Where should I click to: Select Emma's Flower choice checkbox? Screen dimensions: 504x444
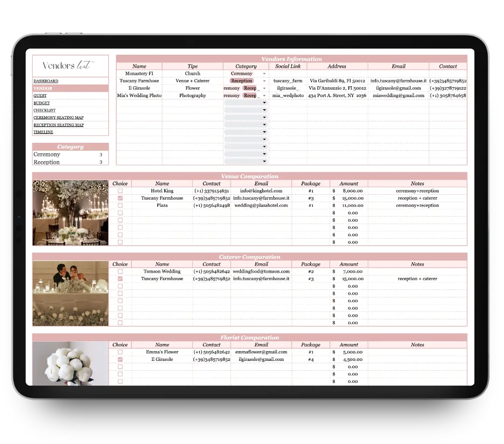(120, 352)
